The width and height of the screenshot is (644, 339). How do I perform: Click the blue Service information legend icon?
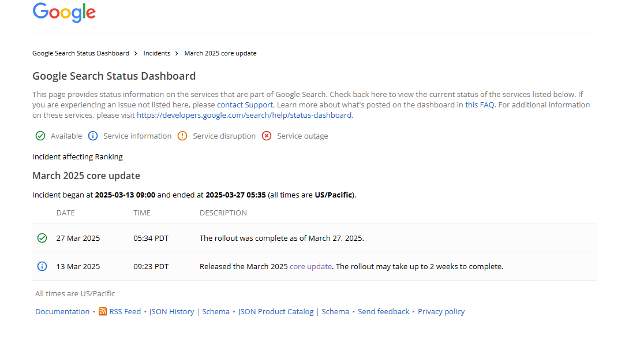[x=93, y=136]
